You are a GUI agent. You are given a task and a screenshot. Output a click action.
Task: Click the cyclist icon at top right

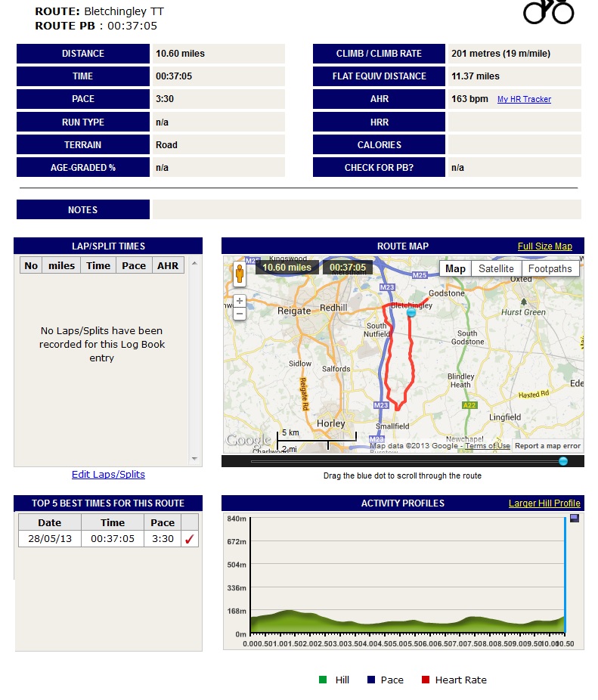click(x=549, y=11)
